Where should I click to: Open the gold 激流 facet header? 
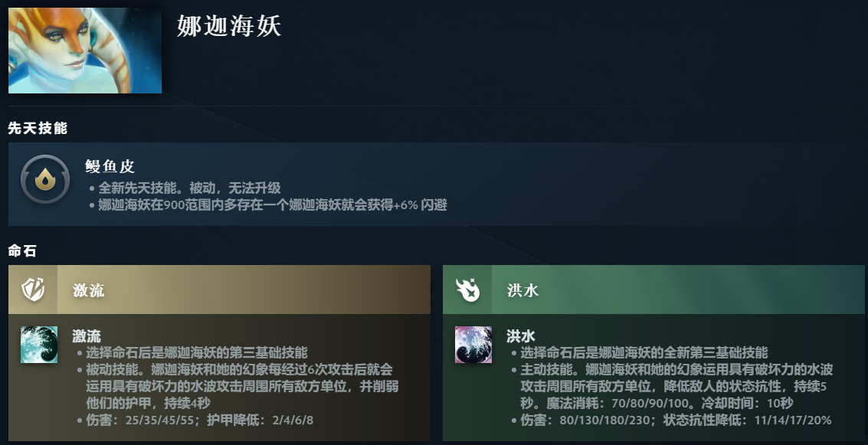coord(219,290)
